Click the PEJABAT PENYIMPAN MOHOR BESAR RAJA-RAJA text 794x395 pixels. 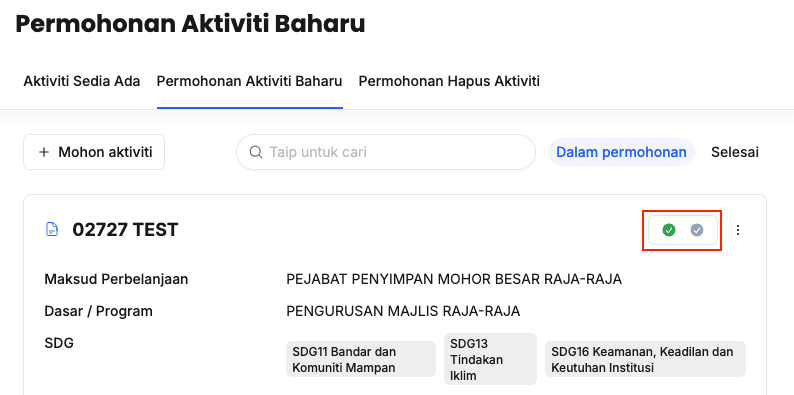point(454,279)
